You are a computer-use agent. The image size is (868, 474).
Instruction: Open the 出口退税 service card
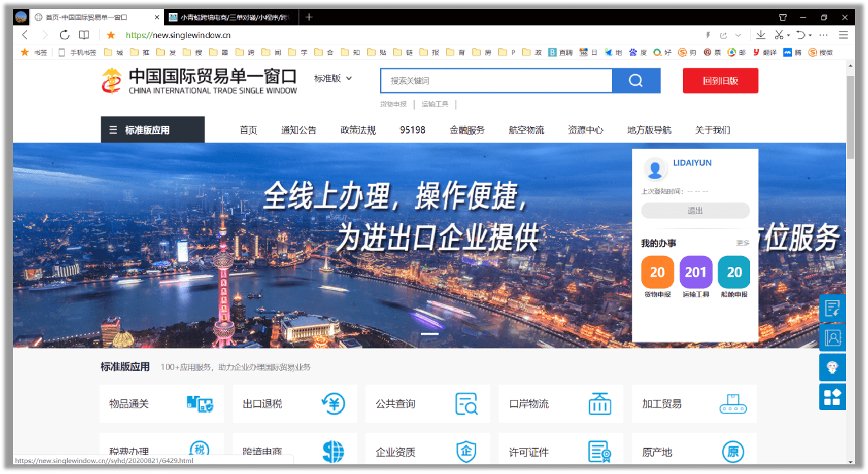[x=295, y=404]
